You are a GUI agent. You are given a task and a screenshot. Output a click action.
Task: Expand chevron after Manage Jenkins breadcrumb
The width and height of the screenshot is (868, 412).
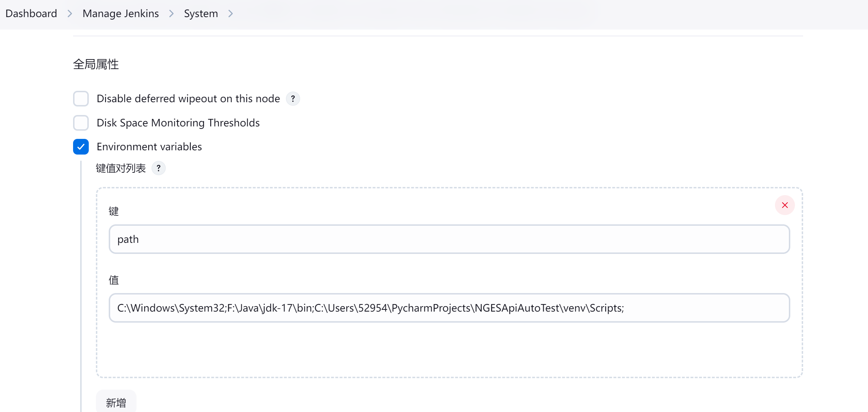(171, 14)
